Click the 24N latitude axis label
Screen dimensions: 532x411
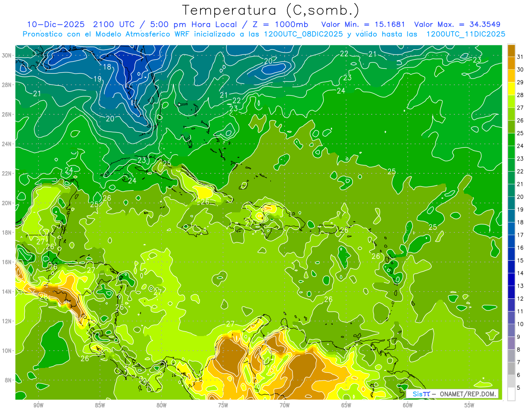pos(6,144)
